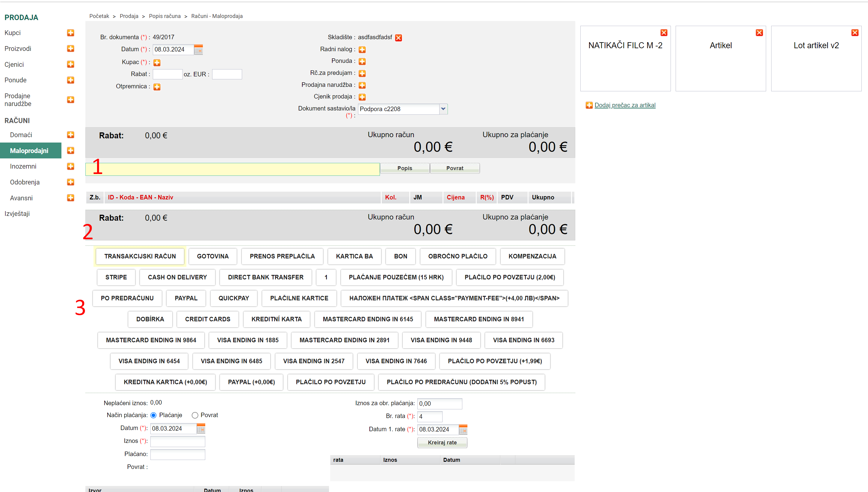This screenshot has width=868, height=492.
Task: Add new Maloprodajni račun via plus icon
Action: [x=70, y=150]
